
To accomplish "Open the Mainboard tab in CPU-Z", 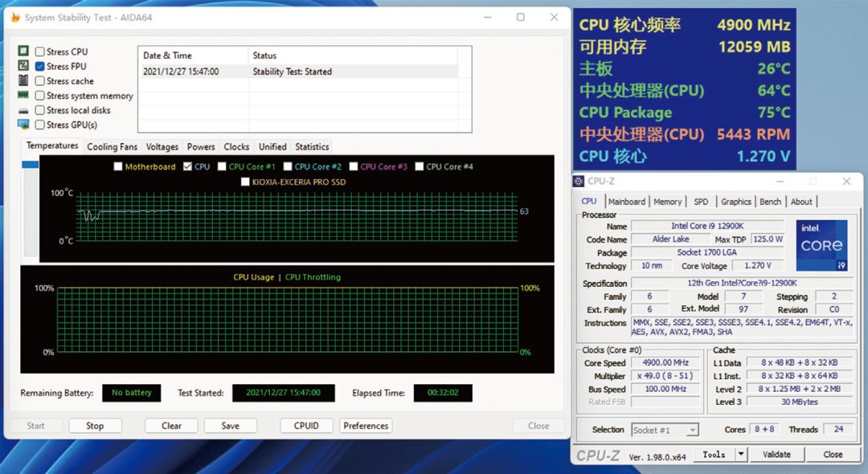I will (626, 202).
